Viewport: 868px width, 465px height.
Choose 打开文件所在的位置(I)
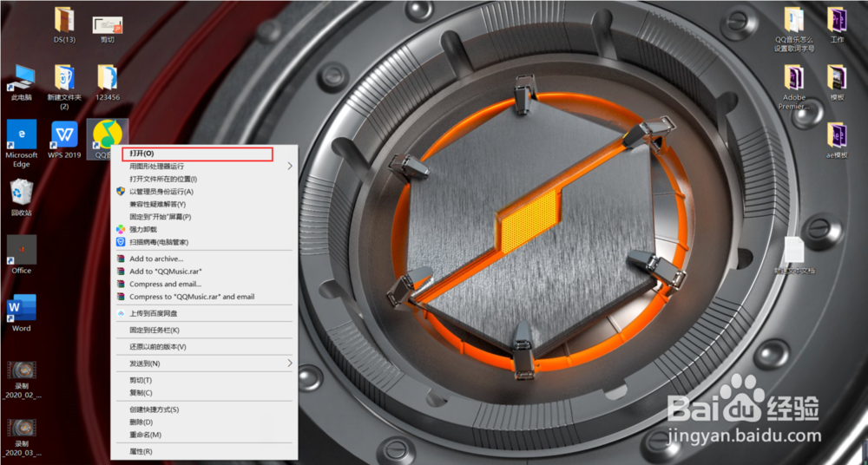pos(204,179)
